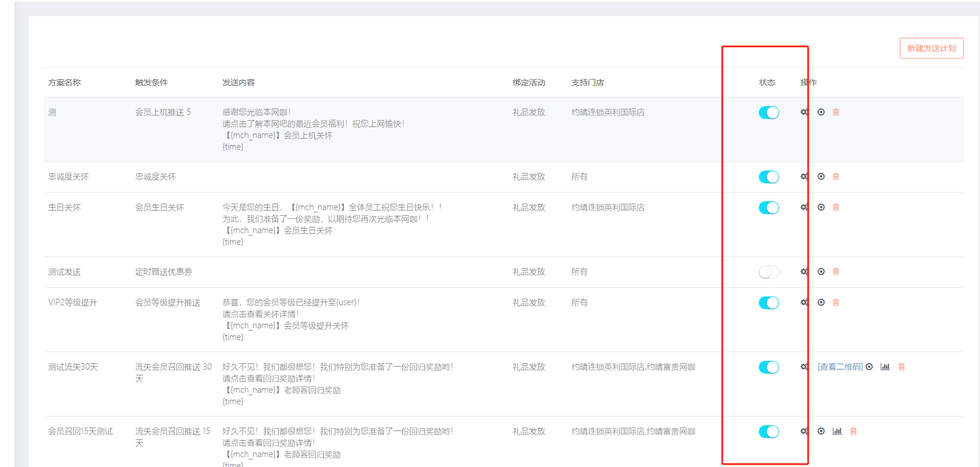
Task: Click circle-dot icon in VIP2等级提升 row
Action: 821,302
